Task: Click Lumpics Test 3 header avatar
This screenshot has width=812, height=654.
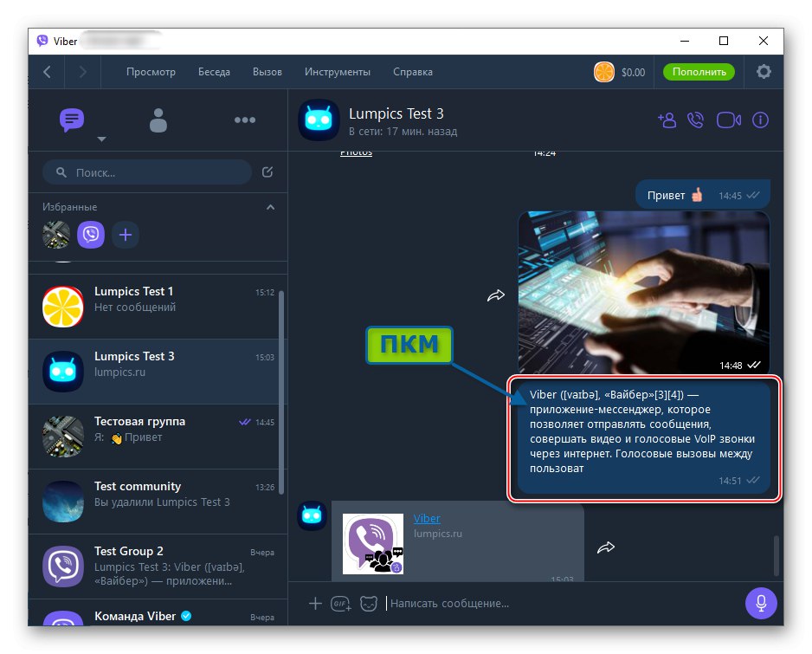Action: (x=319, y=120)
